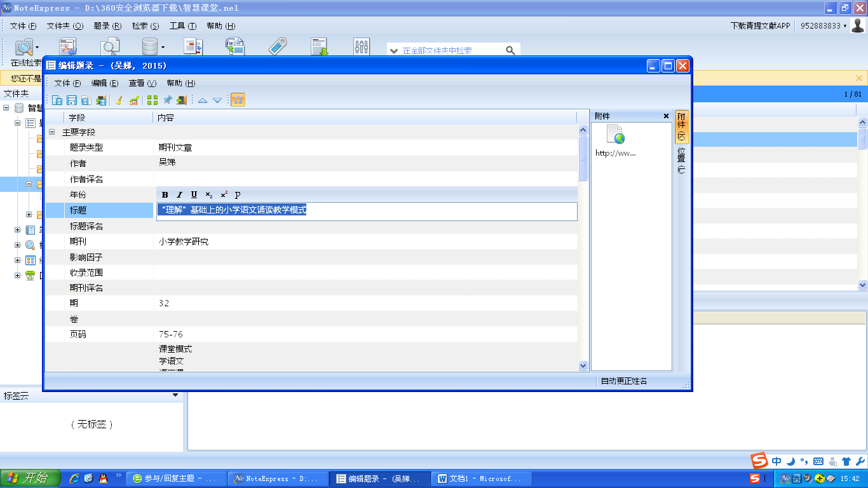The height and width of the screenshot is (488, 868).
Task: Switch to 文档1 Microsoft Word taskbar button
Action: [481, 479]
